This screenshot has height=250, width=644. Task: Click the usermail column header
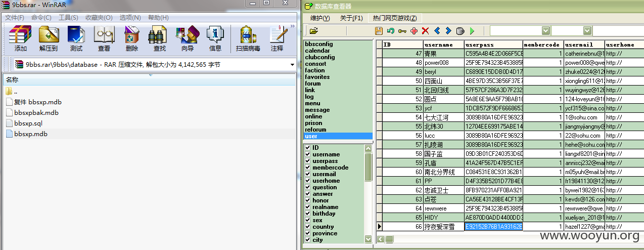(x=584, y=45)
